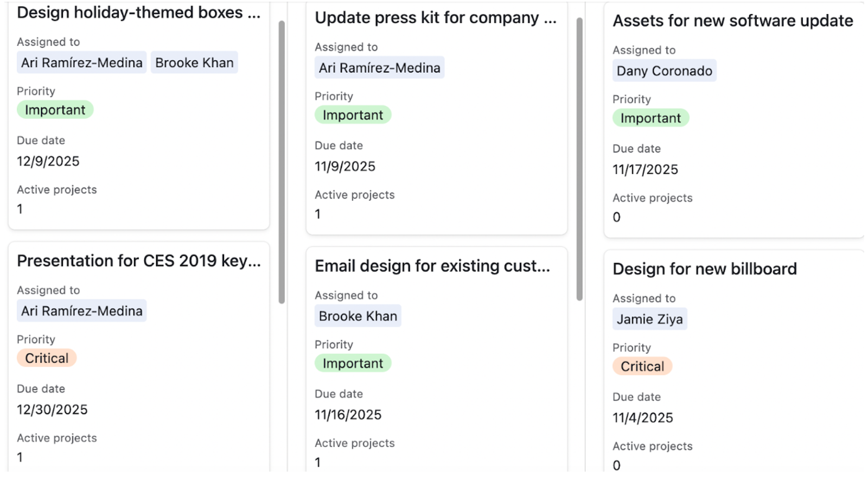Click the first column's vertical scrollbar
The height and width of the screenshot is (496, 868).
(282, 162)
